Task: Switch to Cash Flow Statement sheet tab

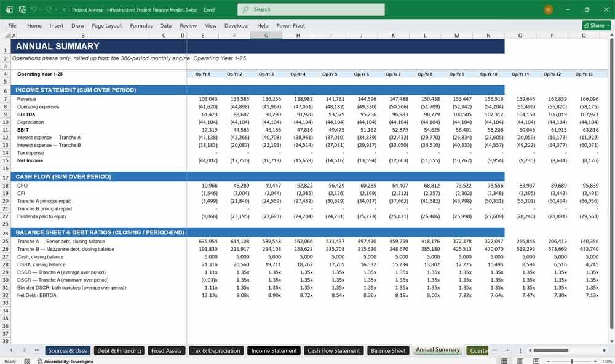Action: [x=333, y=350]
